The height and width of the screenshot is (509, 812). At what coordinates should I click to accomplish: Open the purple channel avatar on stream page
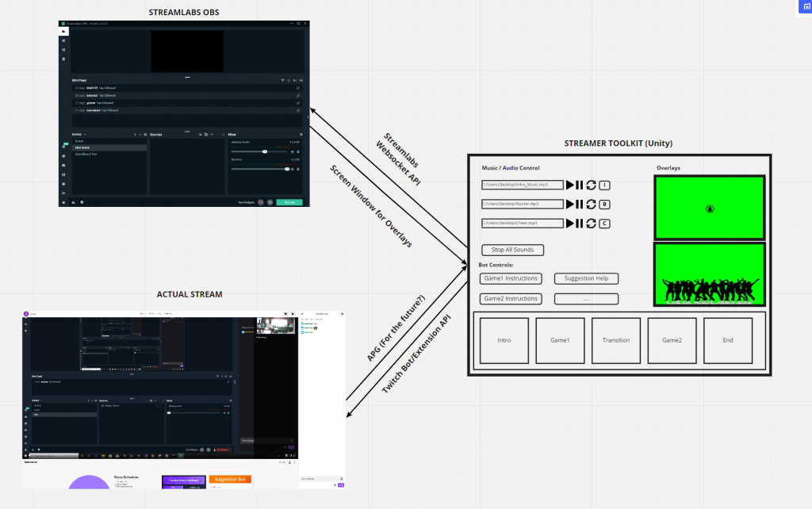26,314
